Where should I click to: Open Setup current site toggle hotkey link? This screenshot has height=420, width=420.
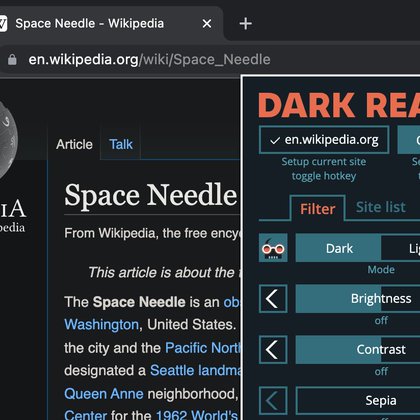point(324,169)
